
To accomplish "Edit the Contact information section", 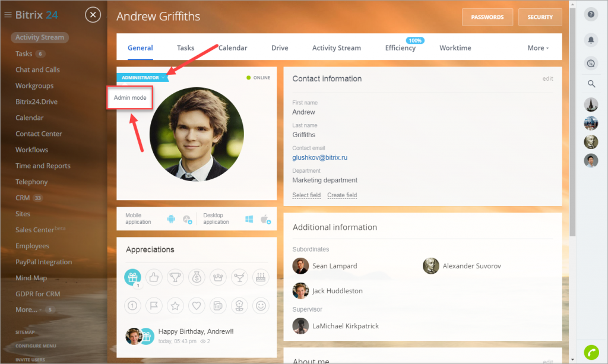I will (547, 79).
